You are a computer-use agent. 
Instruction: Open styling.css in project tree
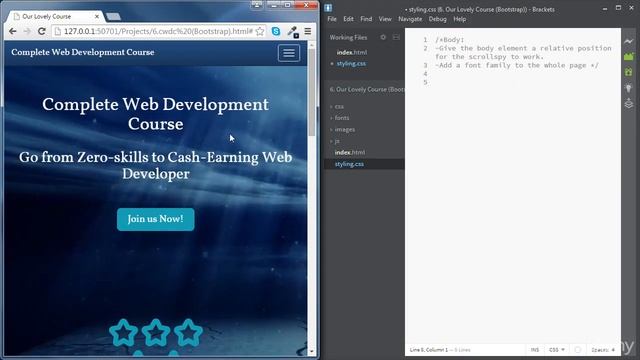coord(349,164)
